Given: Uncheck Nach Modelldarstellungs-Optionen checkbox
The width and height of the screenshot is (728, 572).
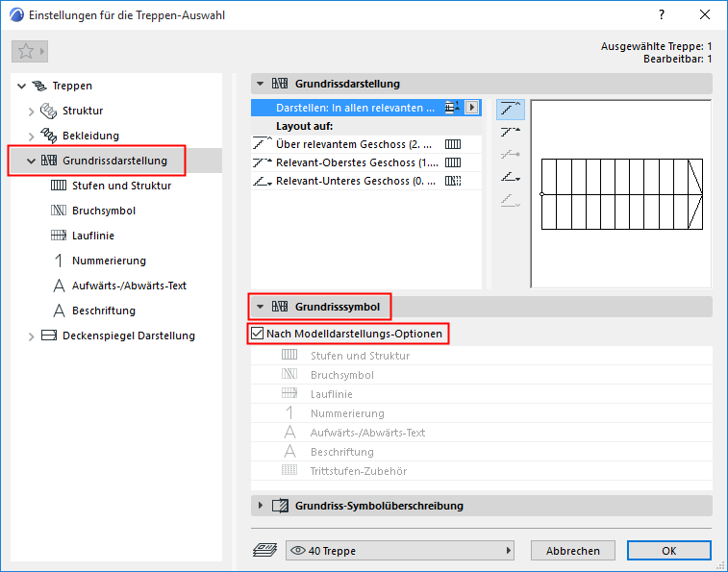Looking at the screenshot, I should [257, 334].
